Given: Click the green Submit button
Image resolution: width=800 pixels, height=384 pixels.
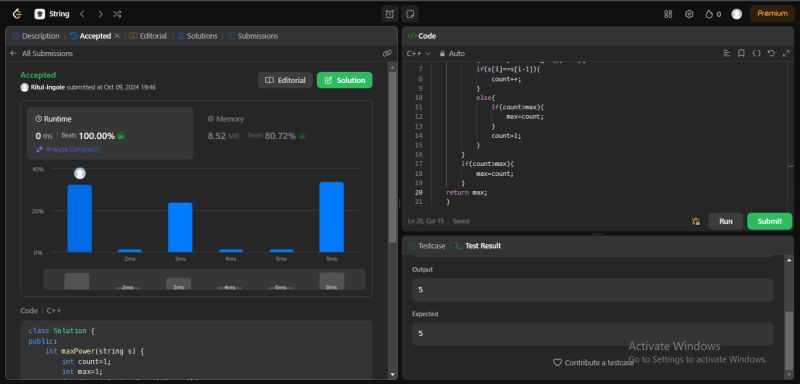Looking at the screenshot, I should [x=769, y=221].
